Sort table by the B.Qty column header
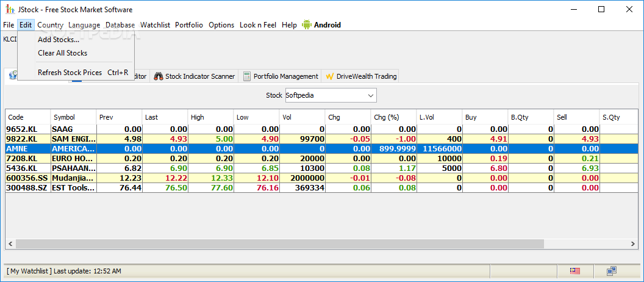Viewport: 644px width, 282px height. point(531,117)
